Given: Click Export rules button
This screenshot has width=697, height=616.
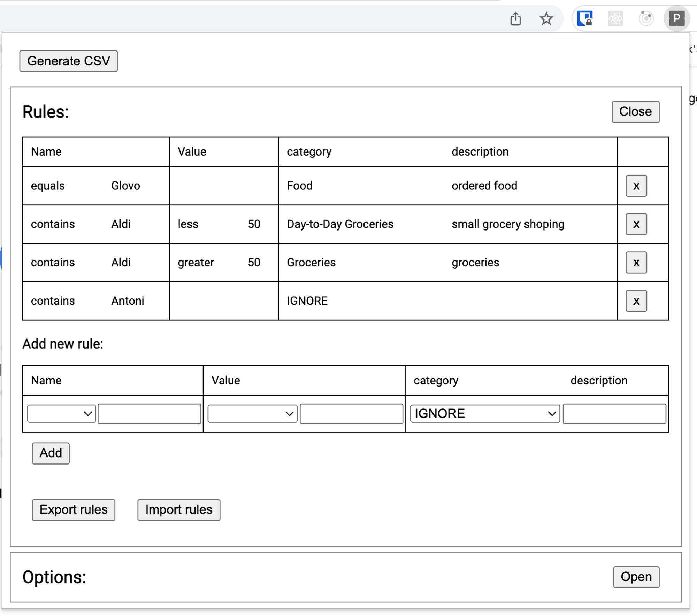Looking at the screenshot, I should pyautogui.click(x=74, y=510).
